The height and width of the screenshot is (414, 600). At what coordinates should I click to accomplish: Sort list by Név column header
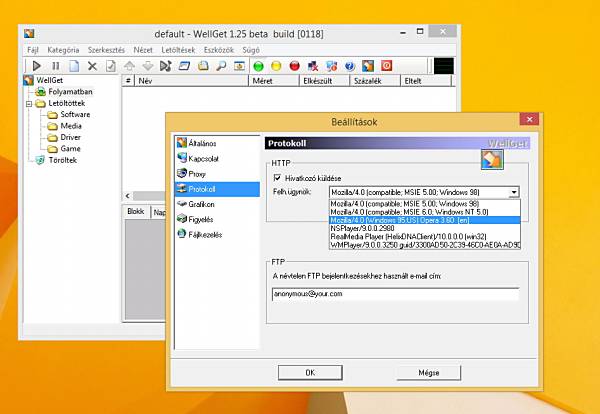(191, 81)
